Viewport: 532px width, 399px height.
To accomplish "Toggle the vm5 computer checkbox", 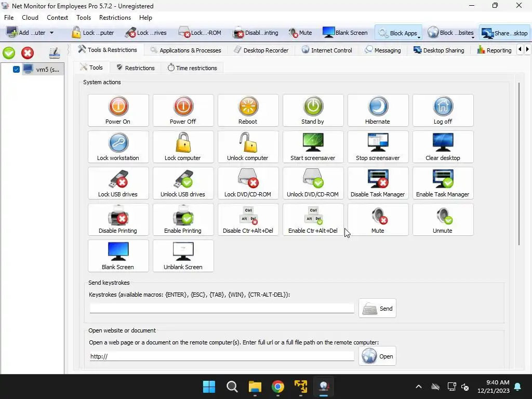I will (16, 70).
